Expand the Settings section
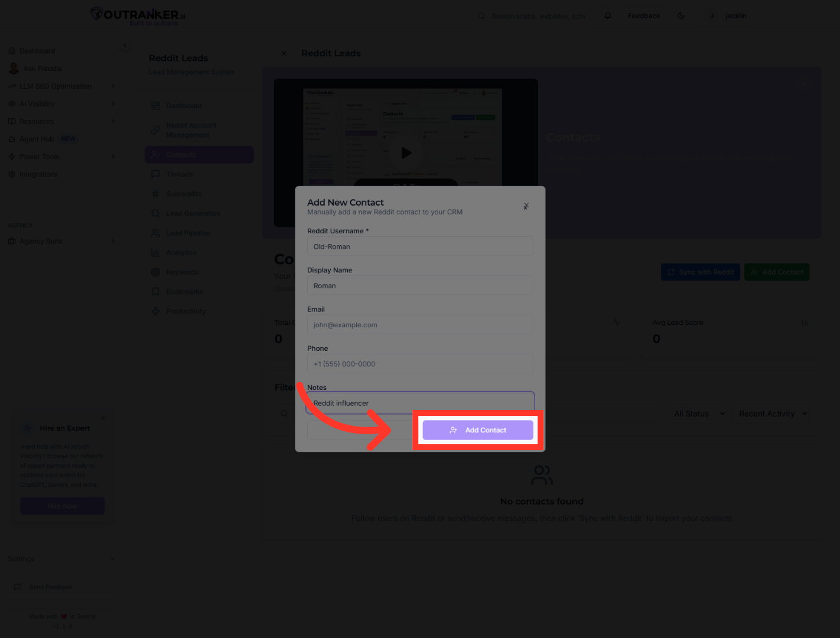This screenshot has height=638, width=840. pos(62,559)
